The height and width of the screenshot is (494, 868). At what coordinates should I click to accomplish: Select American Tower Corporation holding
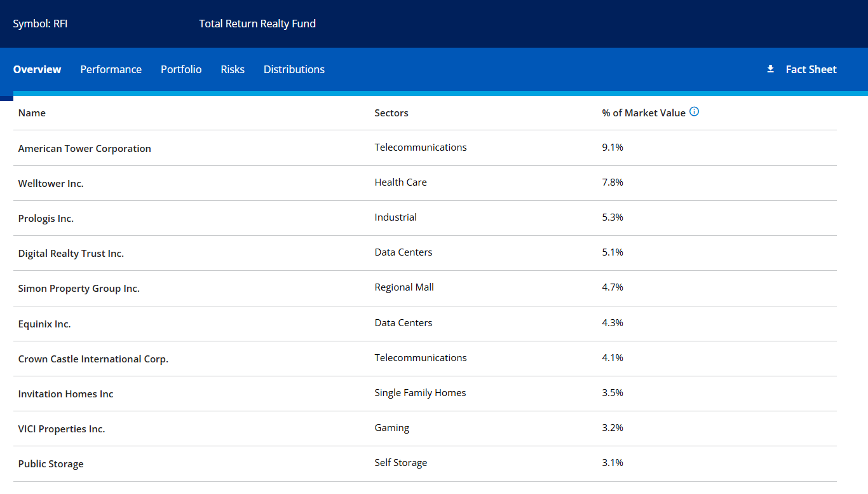(85, 149)
